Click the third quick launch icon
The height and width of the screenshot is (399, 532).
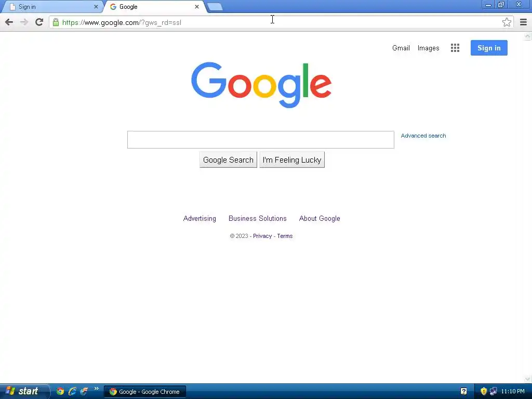click(x=84, y=391)
